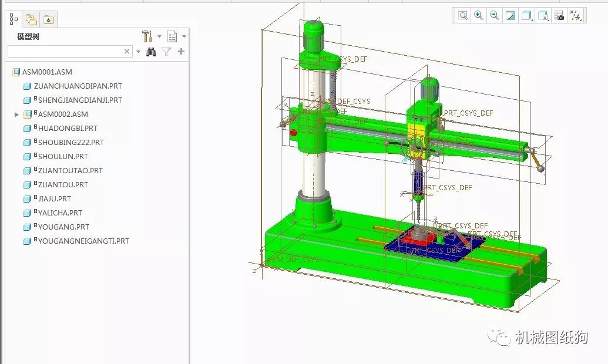Click the ASM0001.ASM assembly icon

[15, 72]
